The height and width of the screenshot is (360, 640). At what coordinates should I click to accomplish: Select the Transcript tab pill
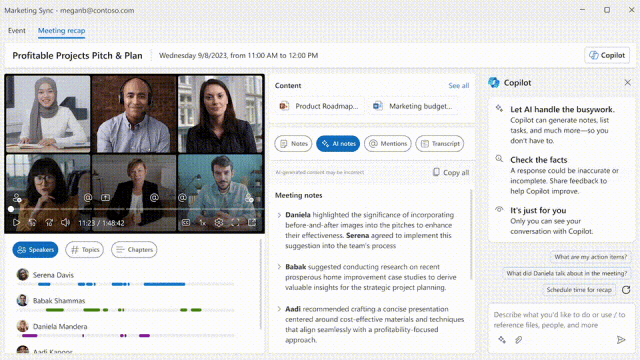(x=440, y=144)
